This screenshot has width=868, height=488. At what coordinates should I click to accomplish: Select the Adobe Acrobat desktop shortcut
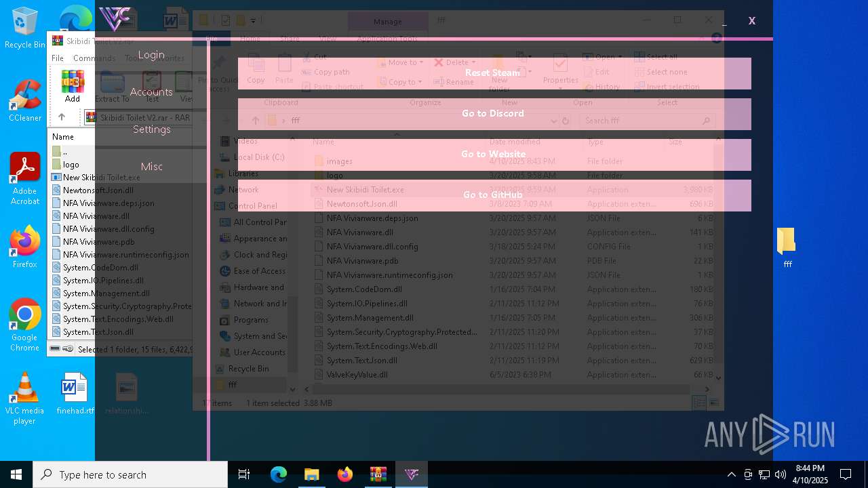click(24, 179)
